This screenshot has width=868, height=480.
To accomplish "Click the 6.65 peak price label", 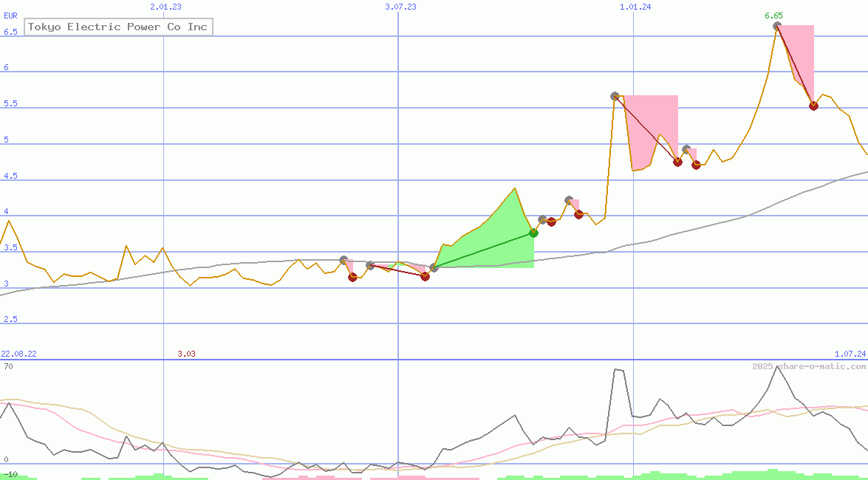I will [773, 16].
